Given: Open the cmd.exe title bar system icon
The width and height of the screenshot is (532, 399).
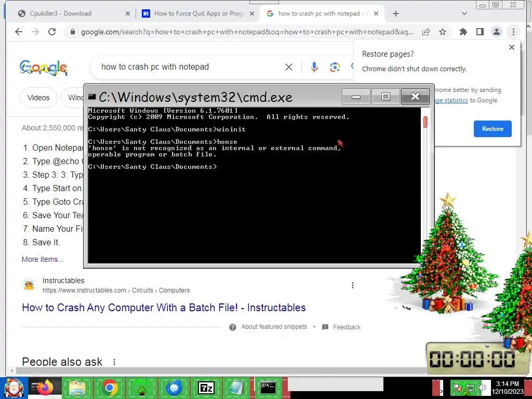Looking at the screenshot, I should pyautogui.click(x=92, y=97).
